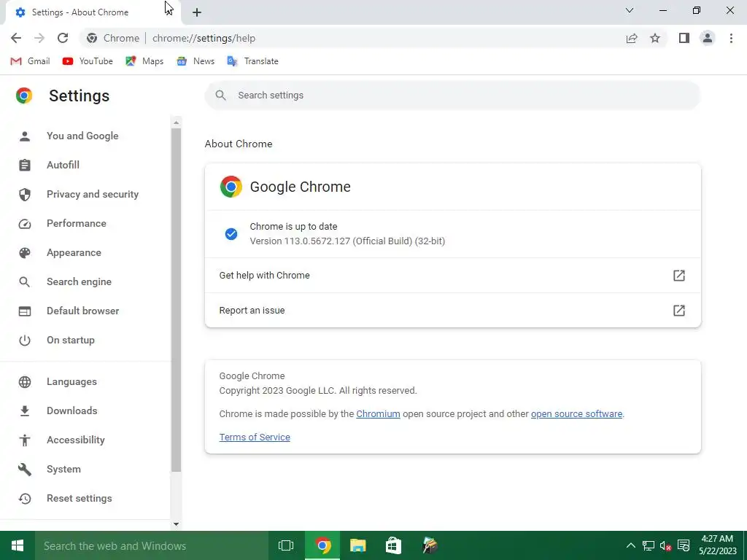747x560 pixels.
Task: Select System in the sidebar
Action: (63, 469)
